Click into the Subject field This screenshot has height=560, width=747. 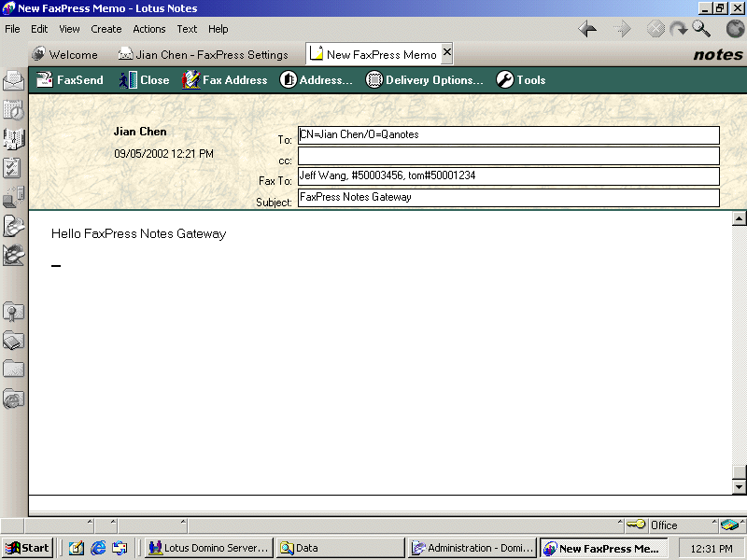[508, 198]
